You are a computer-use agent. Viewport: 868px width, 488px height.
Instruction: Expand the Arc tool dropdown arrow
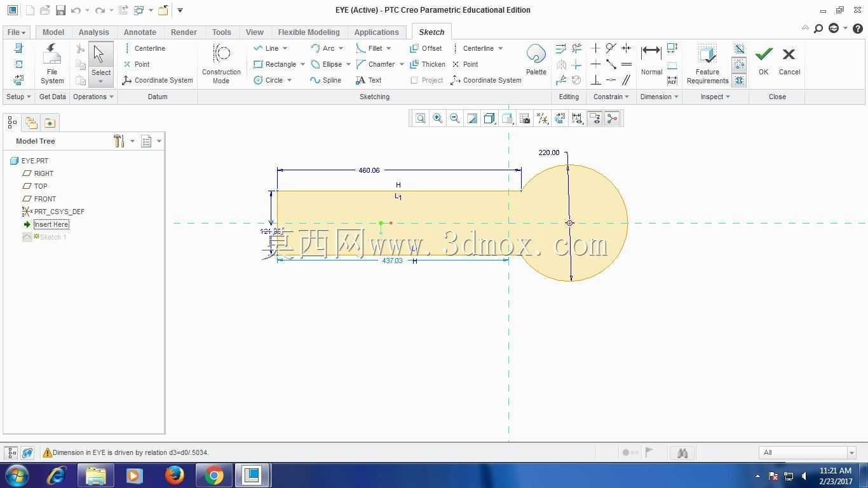[341, 48]
